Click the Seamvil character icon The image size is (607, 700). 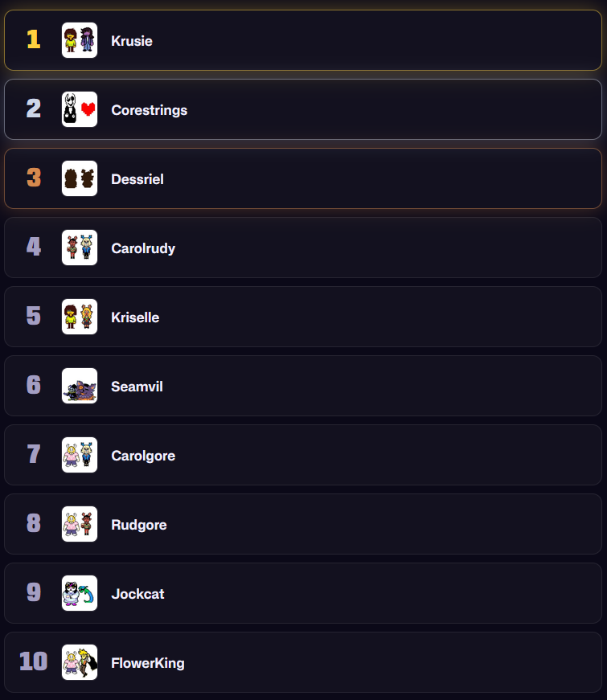(80, 386)
